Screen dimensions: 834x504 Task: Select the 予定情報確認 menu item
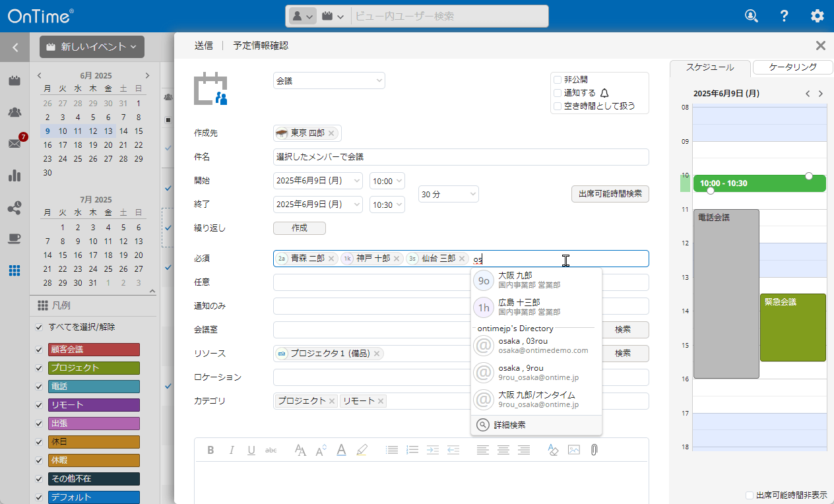pos(261,45)
